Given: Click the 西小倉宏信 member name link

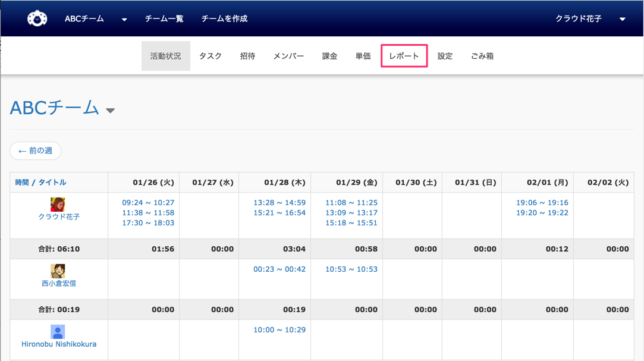Looking at the screenshot, I should click(x=59, y=284).
